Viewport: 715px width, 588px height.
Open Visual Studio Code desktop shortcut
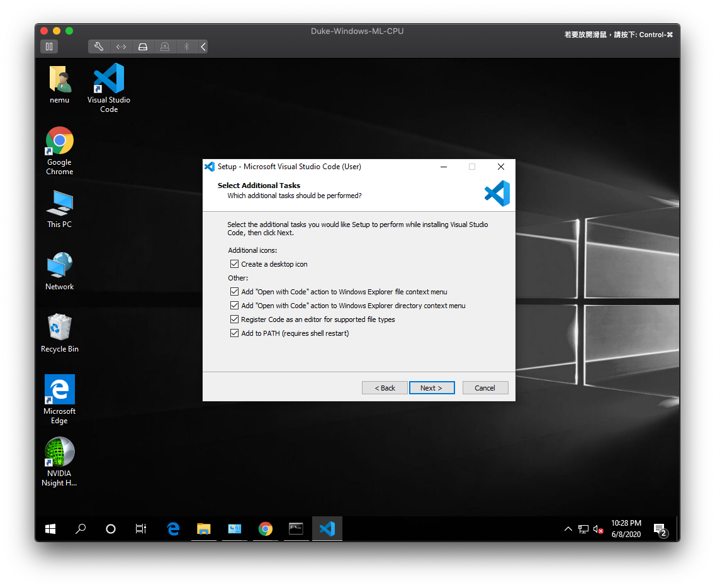pos(109,79)
